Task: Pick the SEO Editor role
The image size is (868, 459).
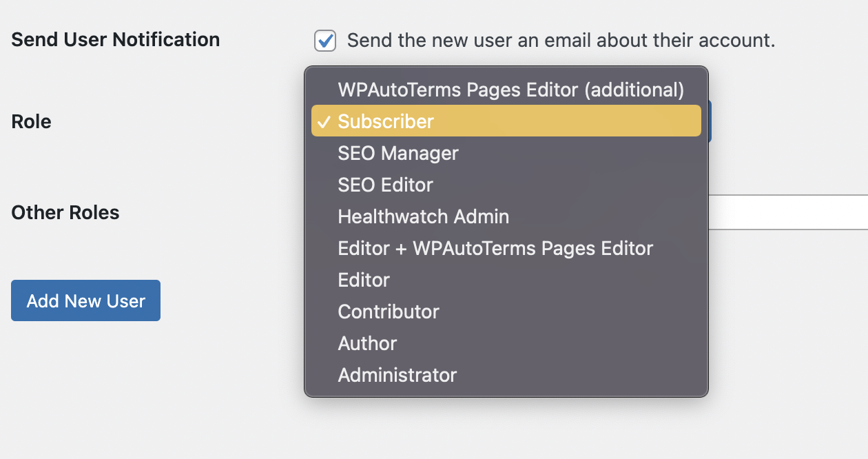Action: pyautogui.click(x=385, y=185)
